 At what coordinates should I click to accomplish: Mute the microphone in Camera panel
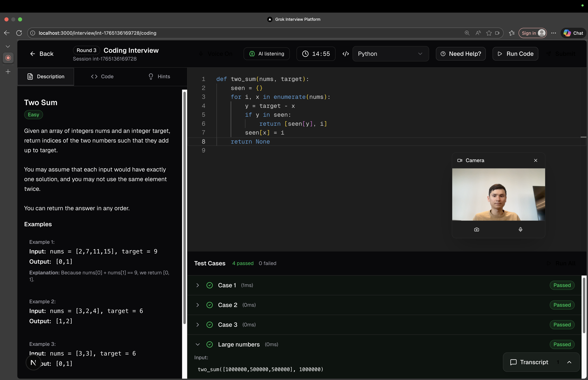(x=520, y=229)
